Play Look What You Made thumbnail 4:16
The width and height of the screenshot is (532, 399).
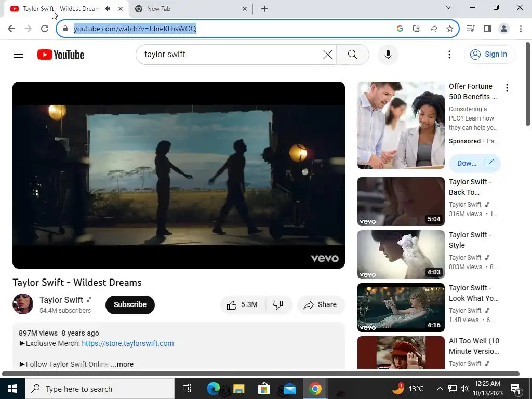coord(401,308)
